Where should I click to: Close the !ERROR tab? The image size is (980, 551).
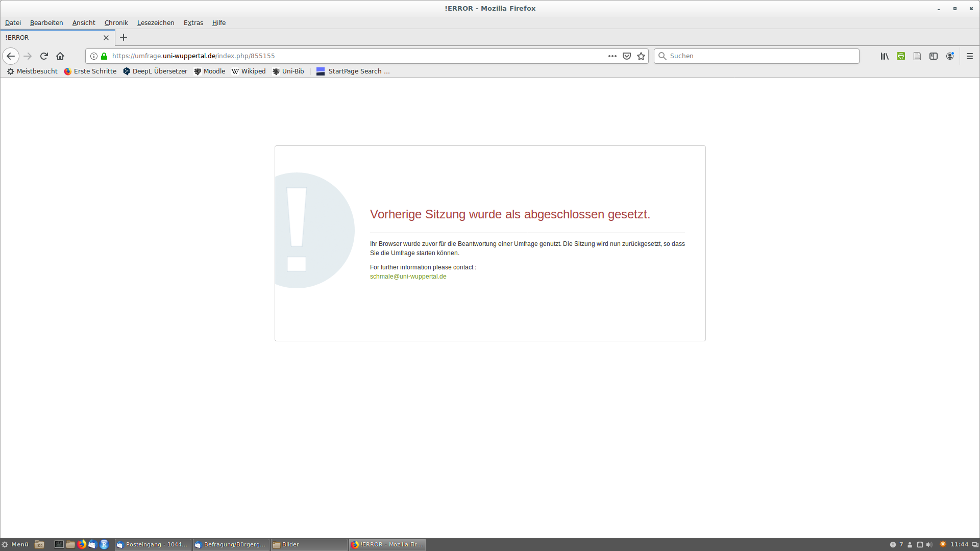click(x=106, y=38)
